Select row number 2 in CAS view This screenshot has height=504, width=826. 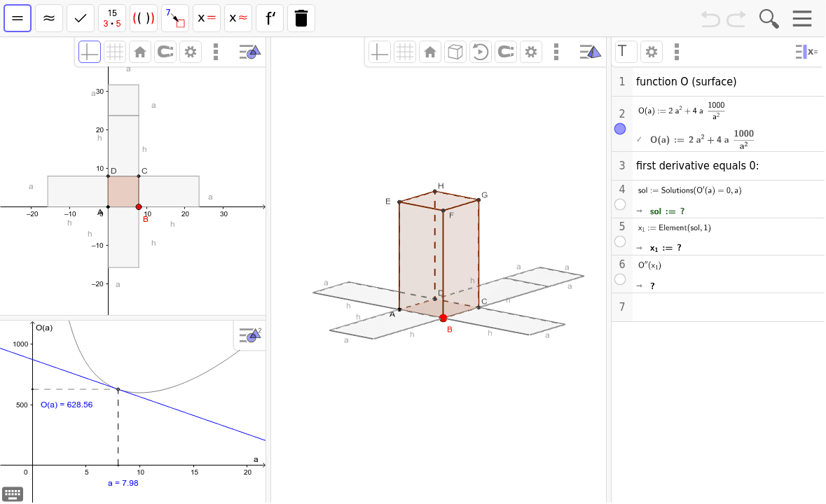coord(622,113)
